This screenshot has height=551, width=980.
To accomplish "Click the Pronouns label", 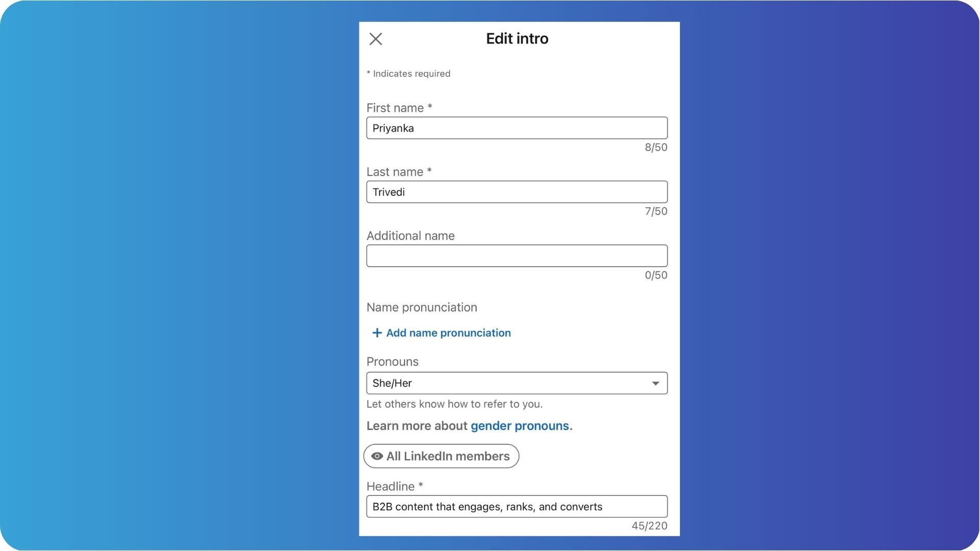I will (x=392, y=362).
